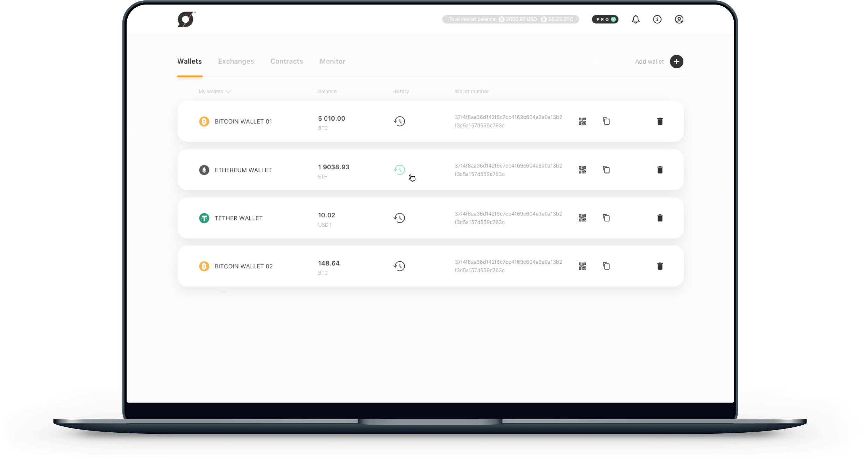Copy address of ETHEREUM WALLET
This screenshot has height=461, width=868.
[x=606, y=170]
